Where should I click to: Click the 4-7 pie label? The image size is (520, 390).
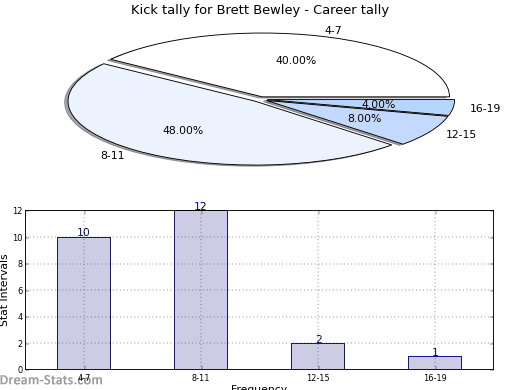333,30
